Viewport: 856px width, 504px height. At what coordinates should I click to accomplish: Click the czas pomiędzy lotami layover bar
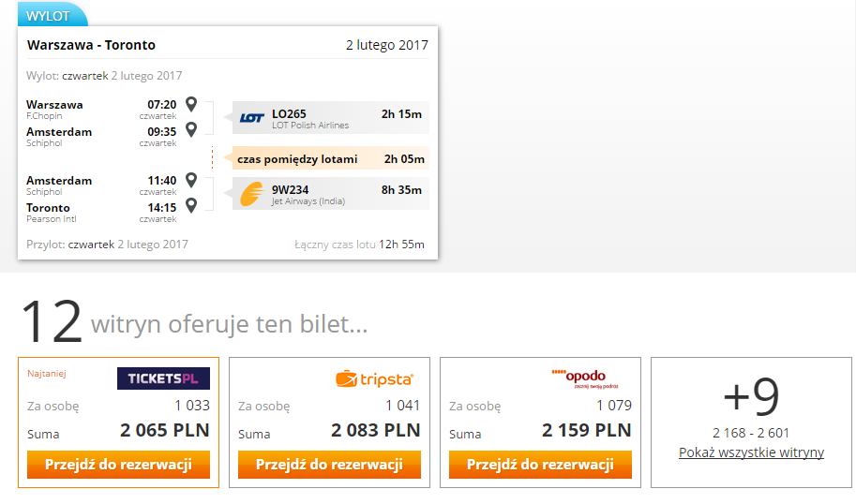[331, 158]
